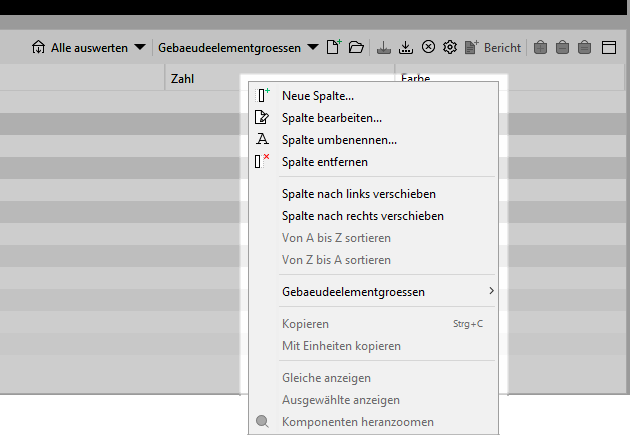
Task: Click the window panel layout icon
Action: pyautogui.click(x=609, y=47)
